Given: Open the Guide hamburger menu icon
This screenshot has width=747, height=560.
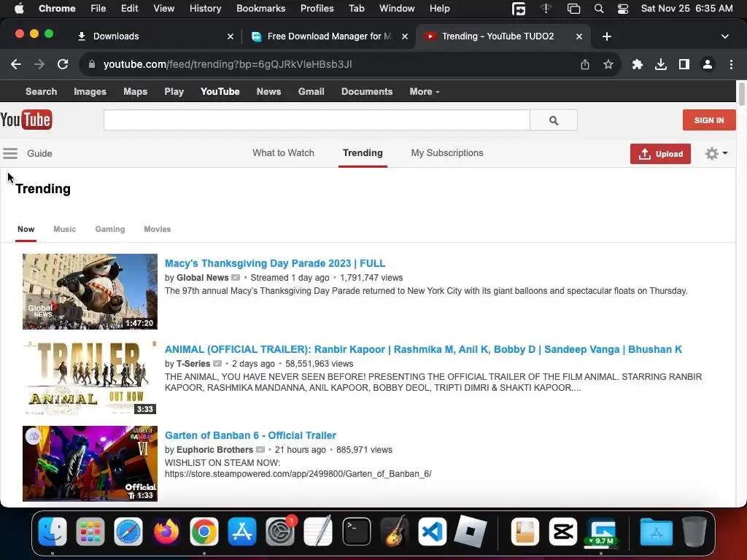Looking at the screenshot, I should pos(10,153).
